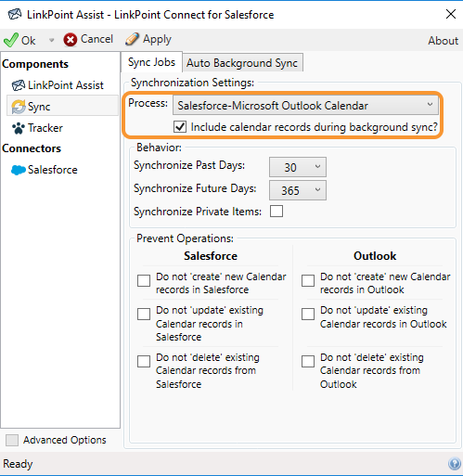The width and height of the screenshot is (463, 476).
Task: Click the green checkmark Ok icon
Action: 11,40
